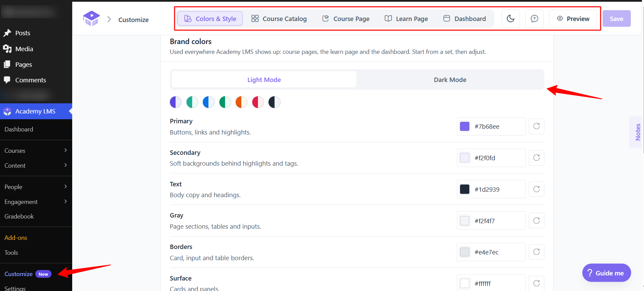The height and width of the screenshot is (291, 644).
Task: Reset Gray color to default
Action: (x=537, y=221)
